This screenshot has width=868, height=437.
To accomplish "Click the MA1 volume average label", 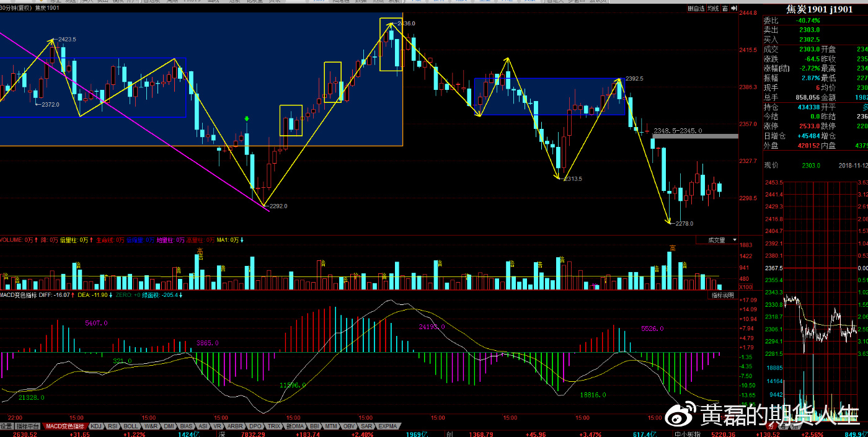I will 228,240.
